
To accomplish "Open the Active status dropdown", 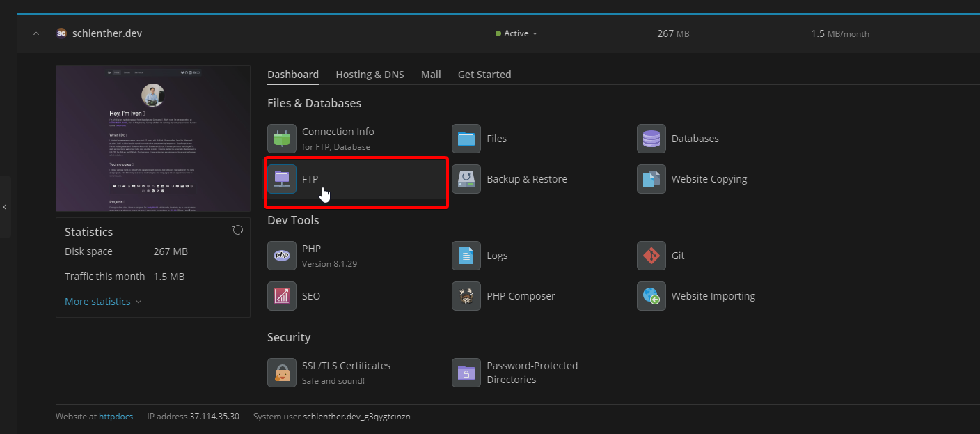I will tap(516, 33).
